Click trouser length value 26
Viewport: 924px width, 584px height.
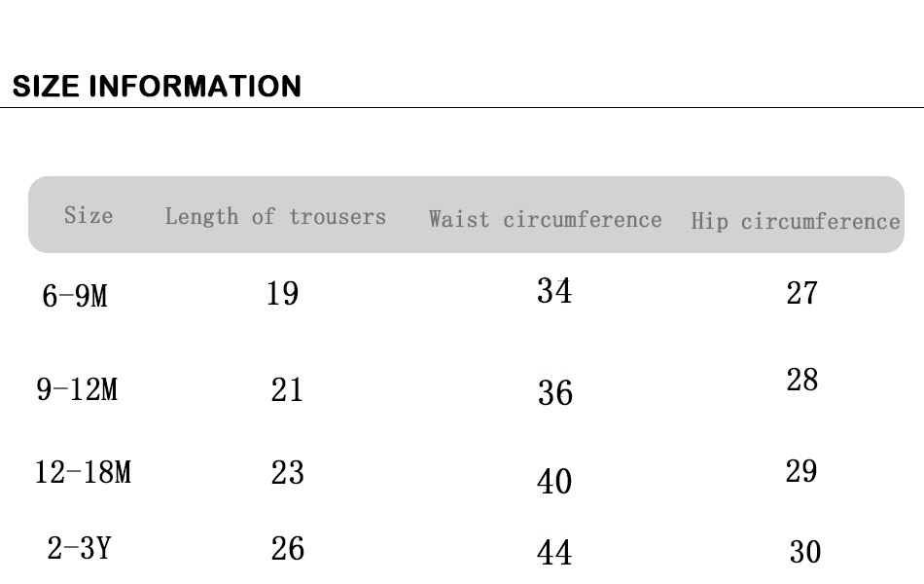click(287, 549)
